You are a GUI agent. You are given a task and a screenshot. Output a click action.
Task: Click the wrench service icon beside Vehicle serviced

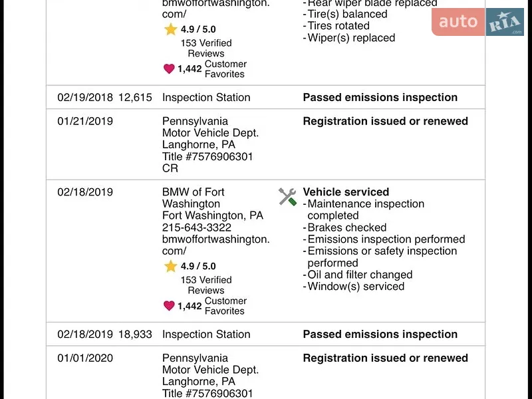coord(287,197)
